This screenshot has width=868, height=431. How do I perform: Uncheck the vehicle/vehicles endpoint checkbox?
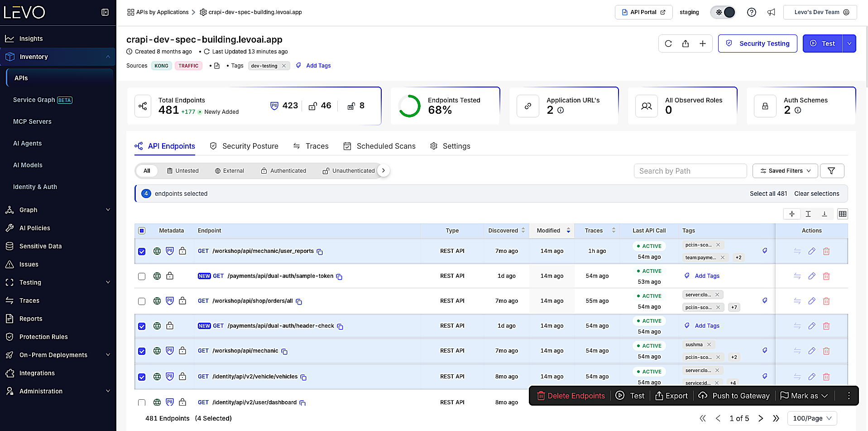[x=142, y=377]
